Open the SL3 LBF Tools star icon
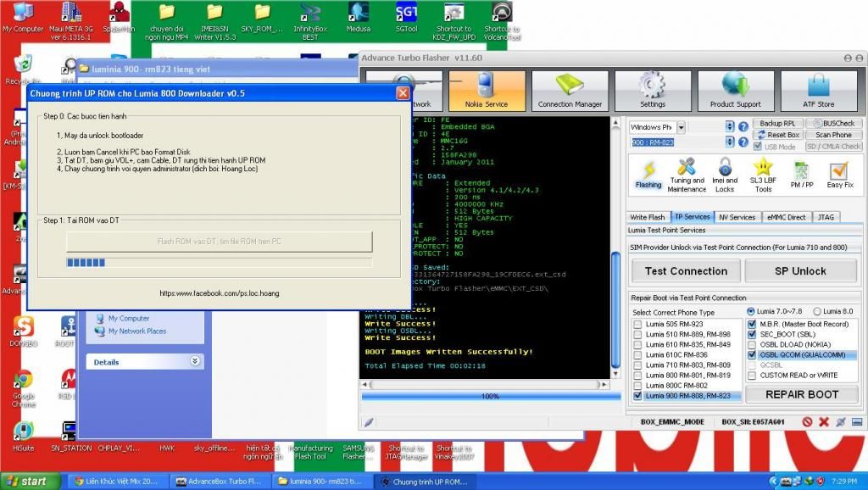Image resolution: width=868 pixels, height=490 pixels. (x=763, y=175)
